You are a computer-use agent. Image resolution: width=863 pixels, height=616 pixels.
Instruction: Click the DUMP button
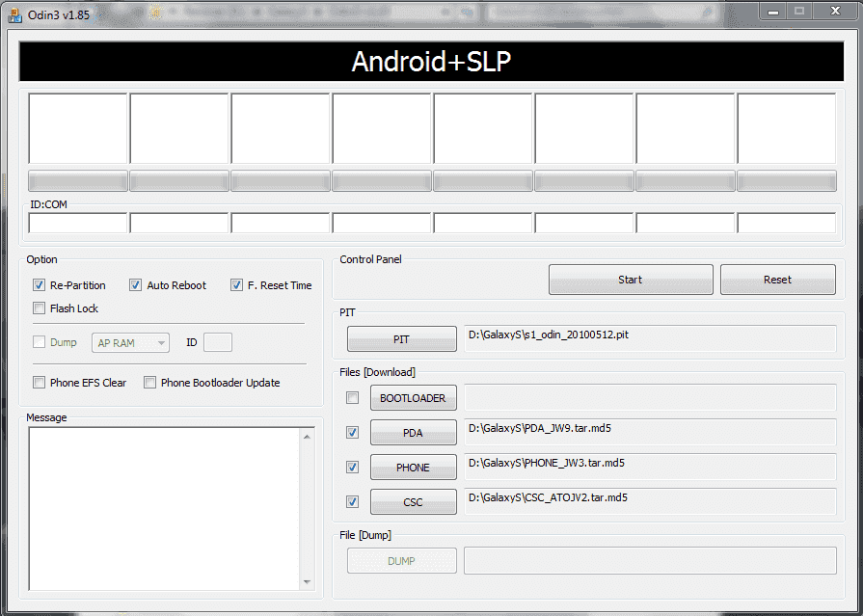point(402,561)
